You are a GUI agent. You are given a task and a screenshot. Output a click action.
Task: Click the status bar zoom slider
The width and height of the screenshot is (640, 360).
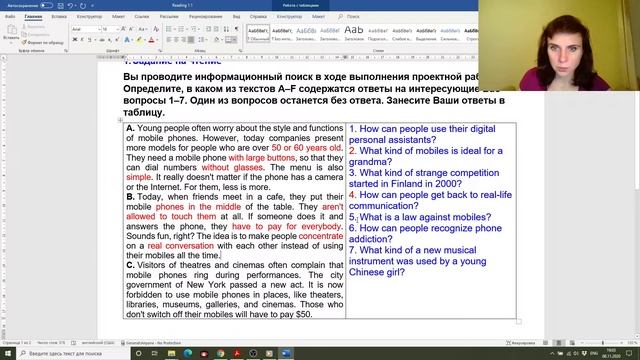602,343
